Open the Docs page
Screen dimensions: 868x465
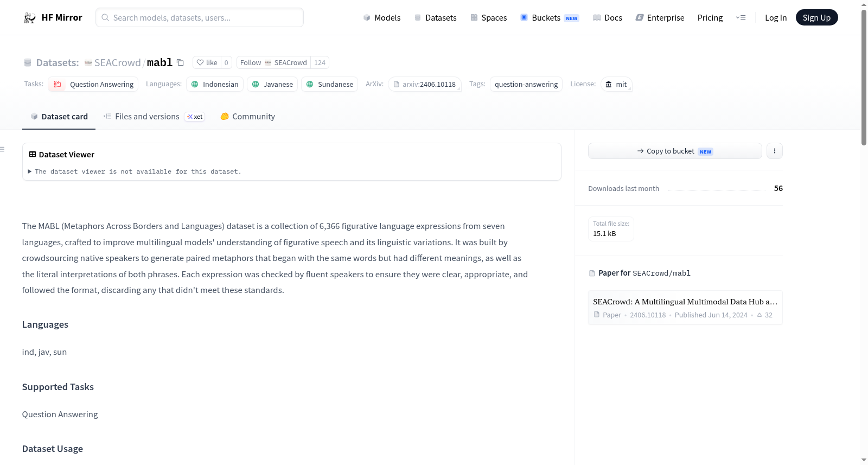point(607,18)
